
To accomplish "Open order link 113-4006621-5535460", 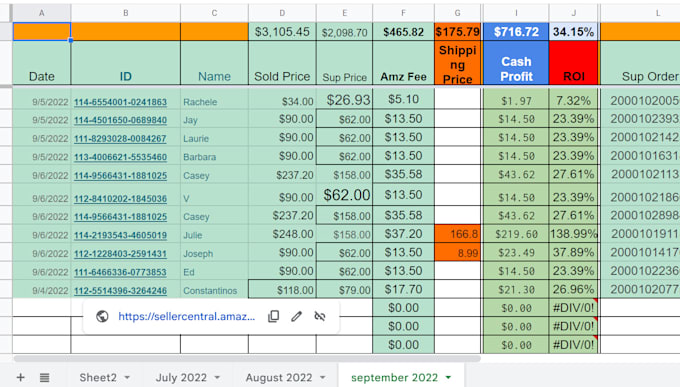I will coord(120,157).
